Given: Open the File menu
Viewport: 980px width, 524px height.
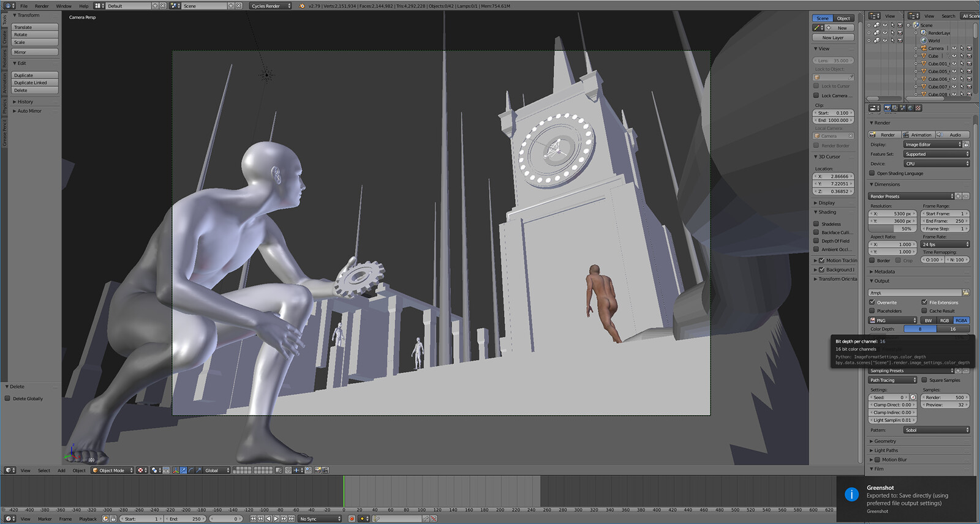Looking at the screenshot, I should (x=24, y=6).
